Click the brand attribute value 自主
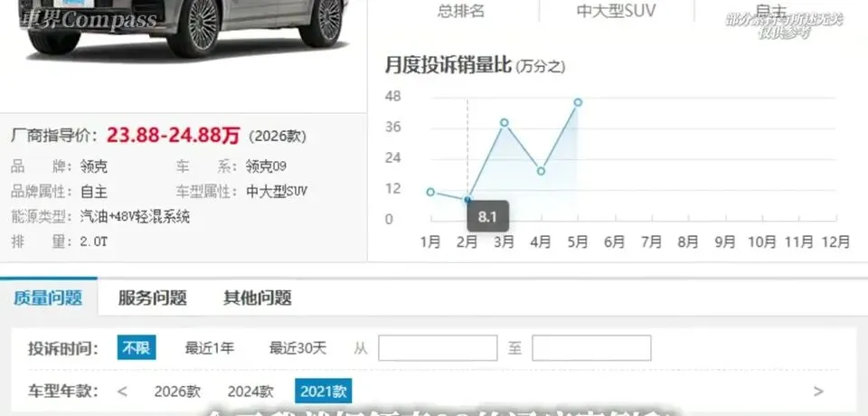 click(x=94, y=193)
